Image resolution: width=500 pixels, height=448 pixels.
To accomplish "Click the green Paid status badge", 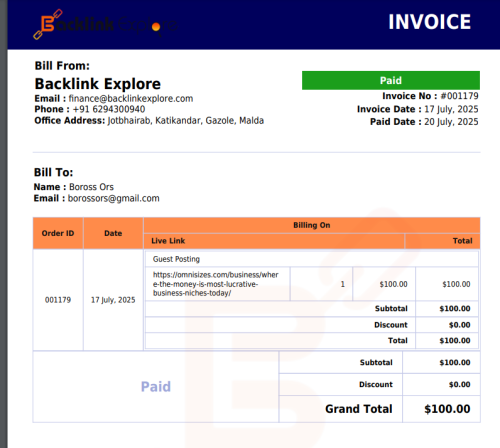I will [391, 80].
